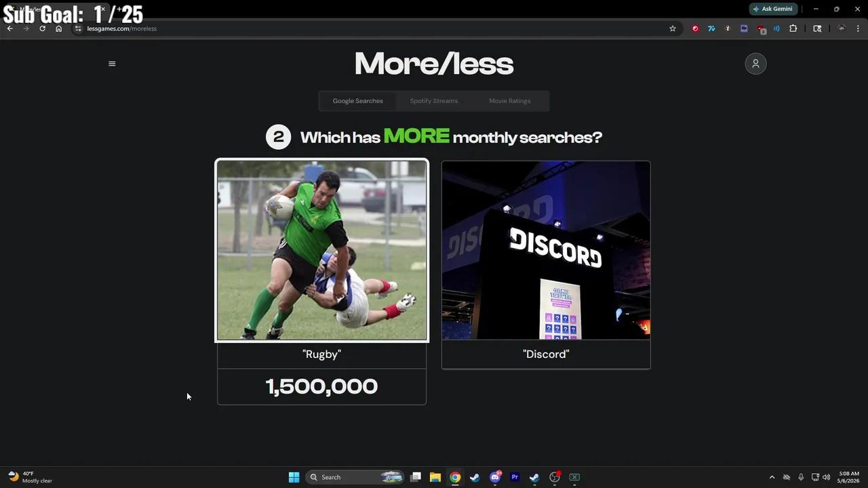
Task: Open Task View on the taskbar
Action: [x=416, y=477]
